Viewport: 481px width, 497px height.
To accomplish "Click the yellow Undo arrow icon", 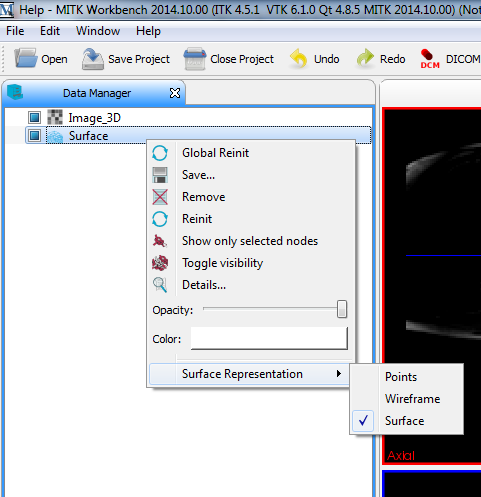I will (x=298, y=59).
